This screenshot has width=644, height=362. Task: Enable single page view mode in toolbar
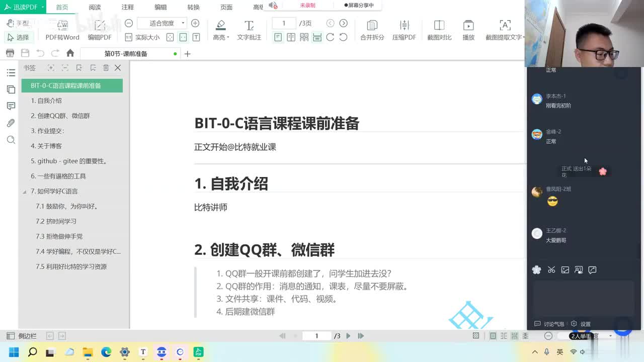pos(278,37)
